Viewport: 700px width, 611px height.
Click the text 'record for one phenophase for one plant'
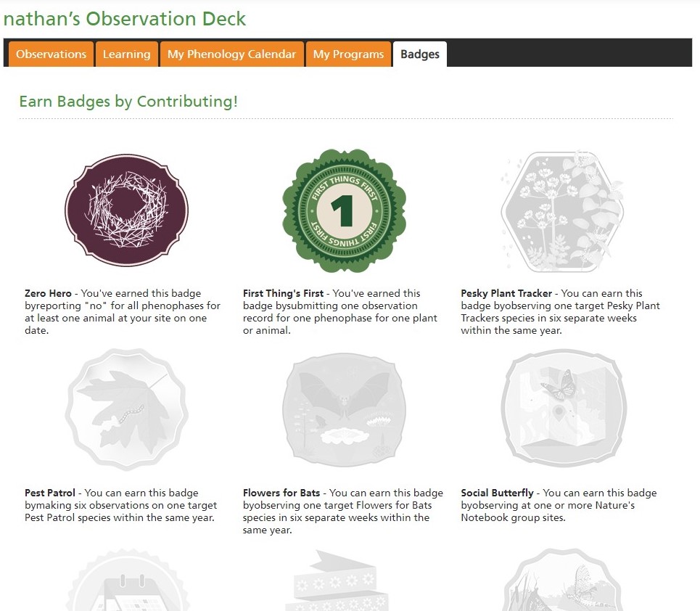(x=340, y=319)
